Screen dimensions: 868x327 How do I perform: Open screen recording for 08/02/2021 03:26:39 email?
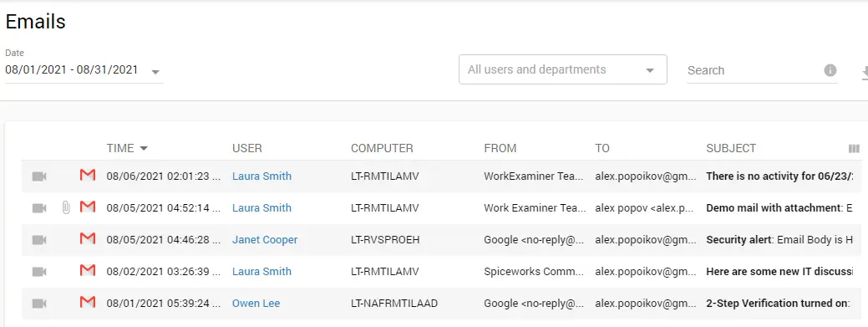(39, 272)
